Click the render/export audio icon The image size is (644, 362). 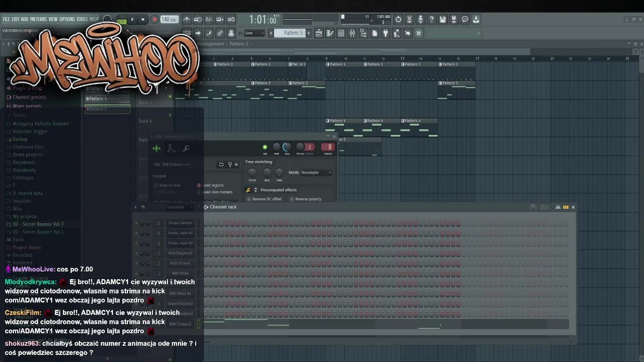coord(454,20)
